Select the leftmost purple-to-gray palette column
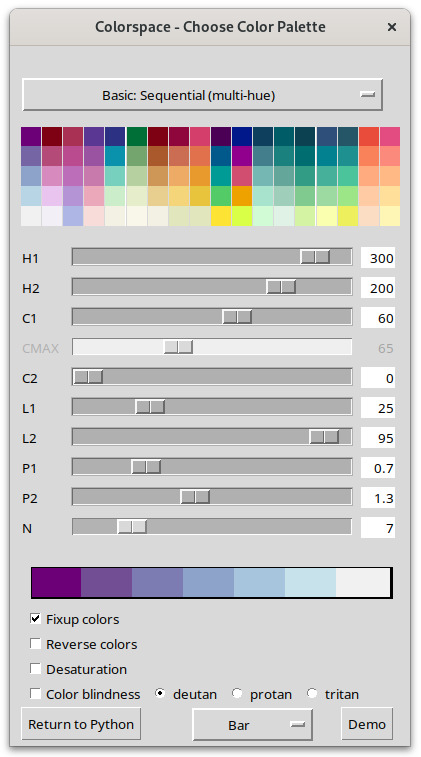The width and height of the screenshot is (421, 757). click(31, 176)
